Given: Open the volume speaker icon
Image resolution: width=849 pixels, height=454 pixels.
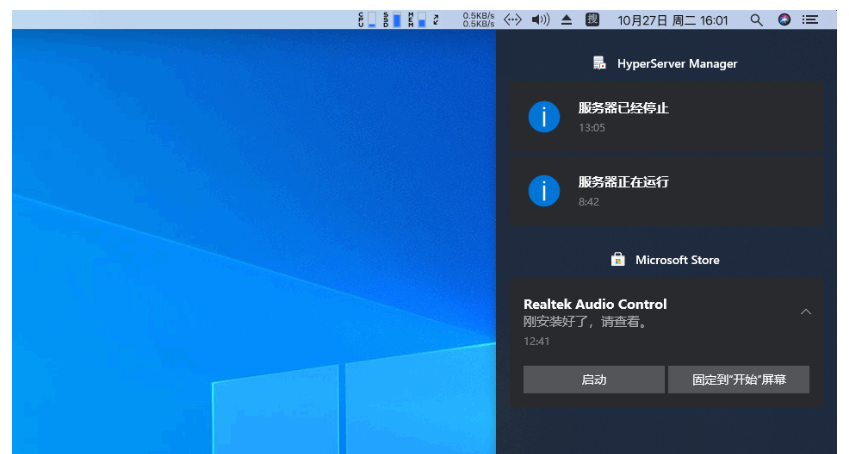Looking at the screenshot, I should (x=540, y=20).
